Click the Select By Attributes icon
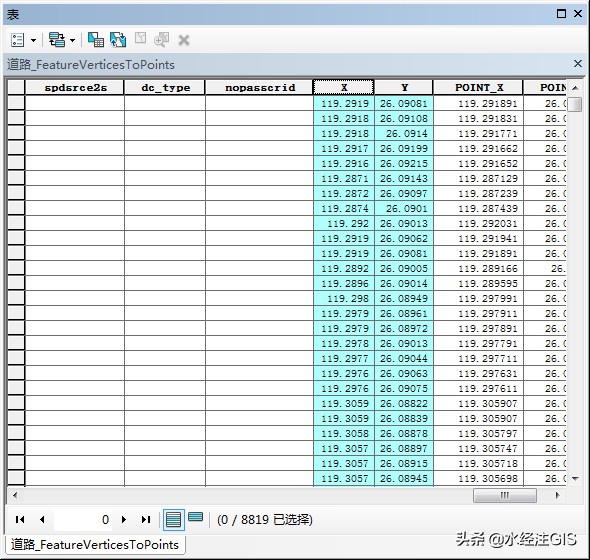This screenshot has width=590, height=560. coord(96,40)
